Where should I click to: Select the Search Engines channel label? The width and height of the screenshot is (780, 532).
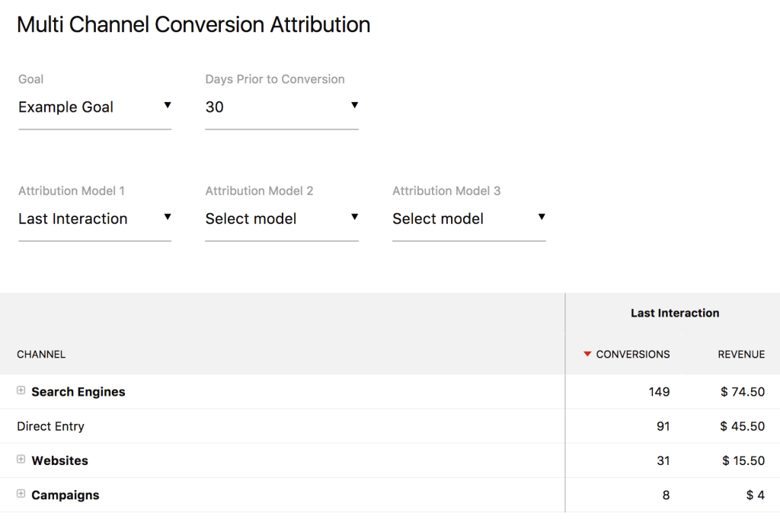point(78,392)
